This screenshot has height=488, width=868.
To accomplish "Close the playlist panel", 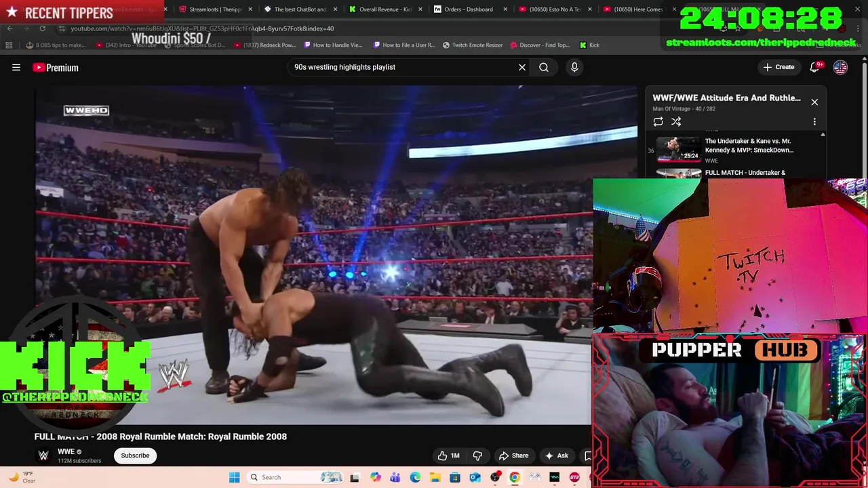I will point(814,102).
